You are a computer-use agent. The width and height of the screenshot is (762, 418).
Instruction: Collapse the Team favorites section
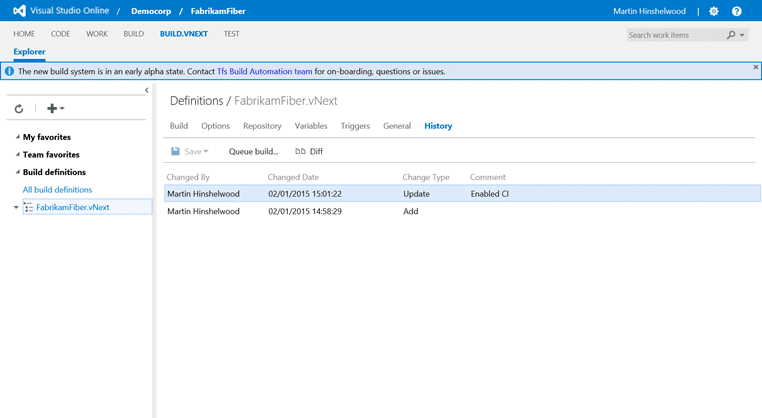[17, 155]
